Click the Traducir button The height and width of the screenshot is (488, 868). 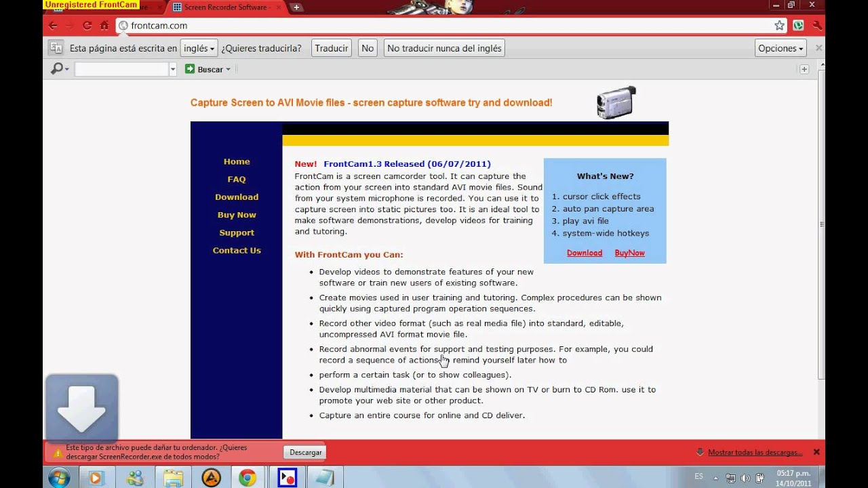pos(332,48)
